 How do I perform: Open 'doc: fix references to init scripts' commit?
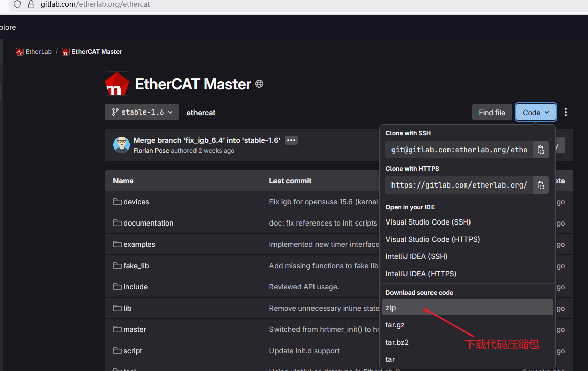pyautogui.click(x=323, y=223)
